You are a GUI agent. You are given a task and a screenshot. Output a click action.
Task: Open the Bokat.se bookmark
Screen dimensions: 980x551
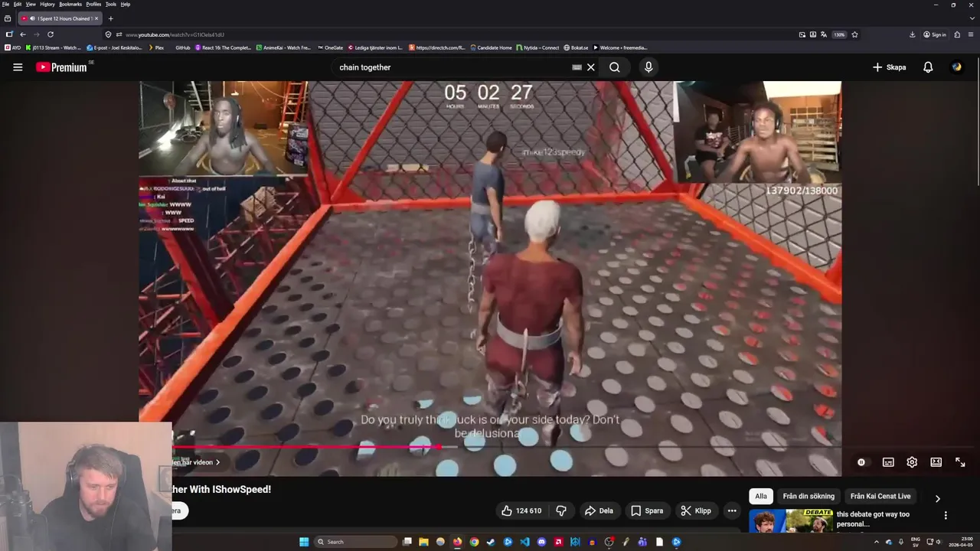[x=576, y=47]
